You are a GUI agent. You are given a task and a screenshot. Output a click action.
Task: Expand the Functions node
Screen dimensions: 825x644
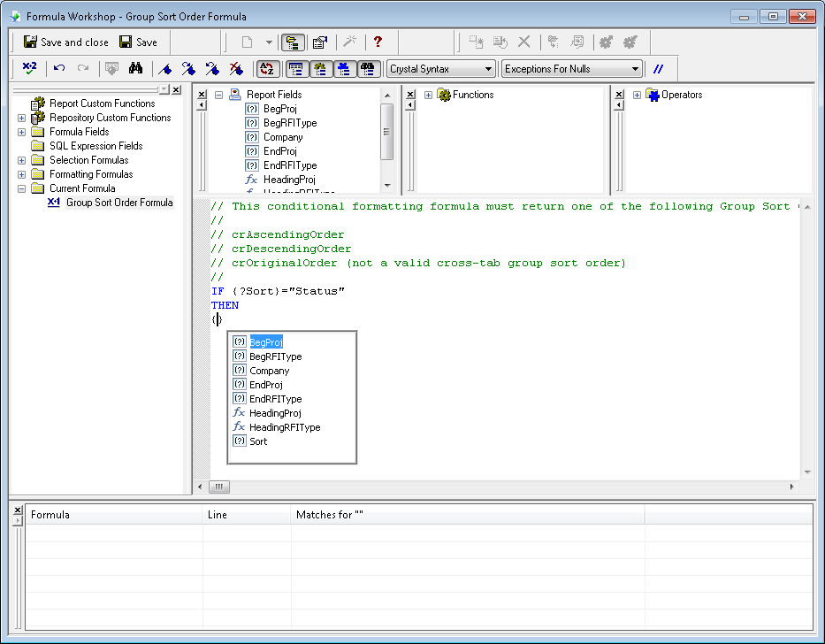pyautogui.click(x=428, y=96)
